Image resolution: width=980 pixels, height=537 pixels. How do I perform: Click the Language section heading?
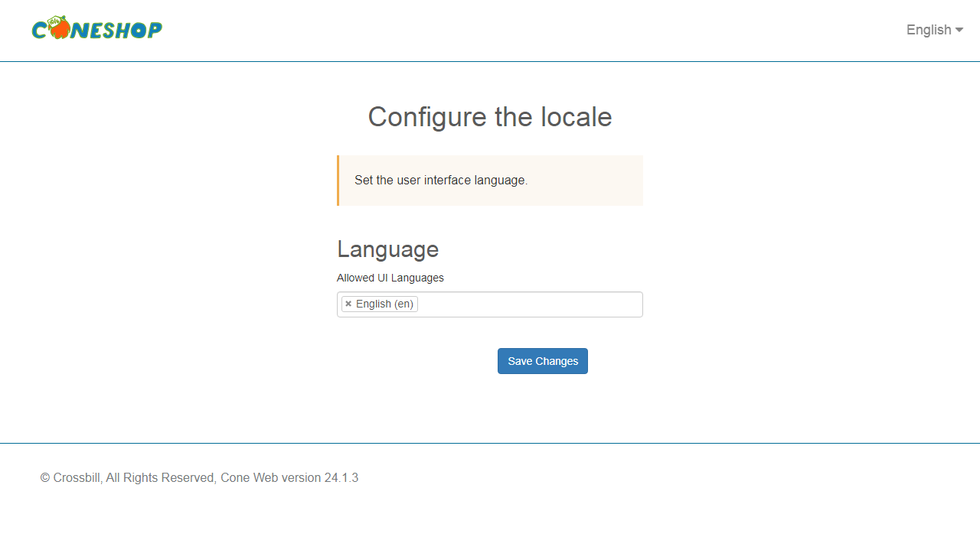point(388,249)
